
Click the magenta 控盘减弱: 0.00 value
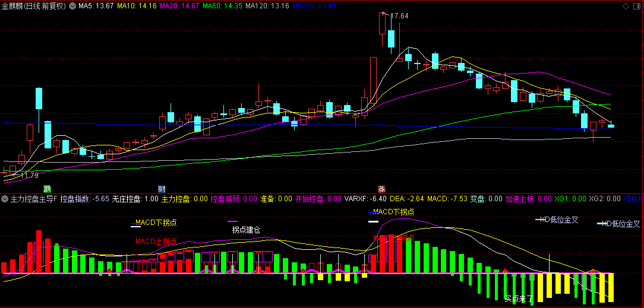(x=234, y=199)
